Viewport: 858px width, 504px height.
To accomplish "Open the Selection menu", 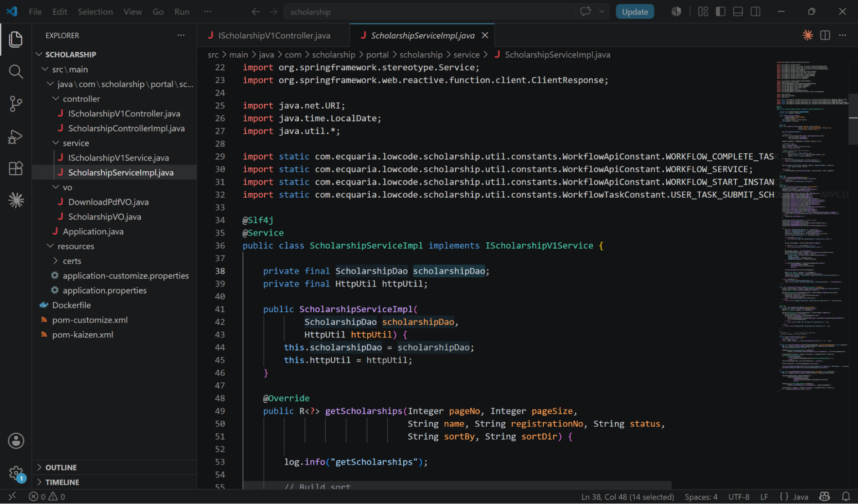I will 95,12.
